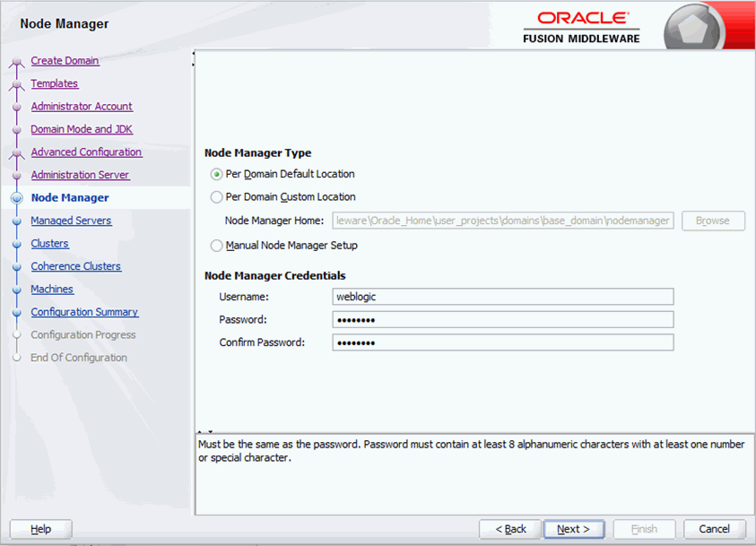Open Configuration Summary step
This screenshot has width=756, height=546.
[x=84, y=312]
